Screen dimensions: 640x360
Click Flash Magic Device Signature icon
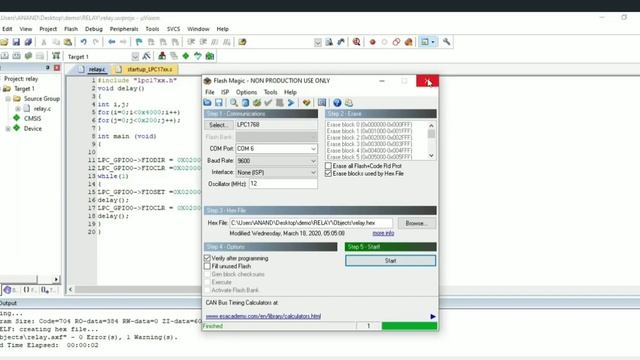(x=307, y=103)
